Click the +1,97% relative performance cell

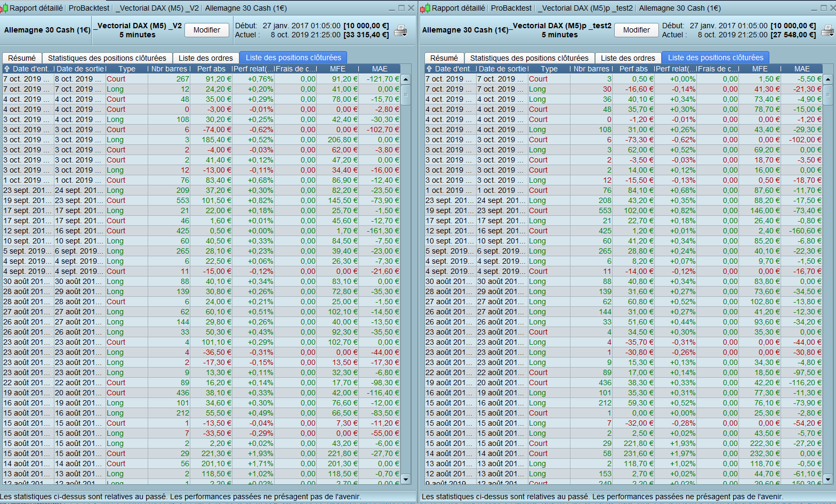click(x=676, y=453)
